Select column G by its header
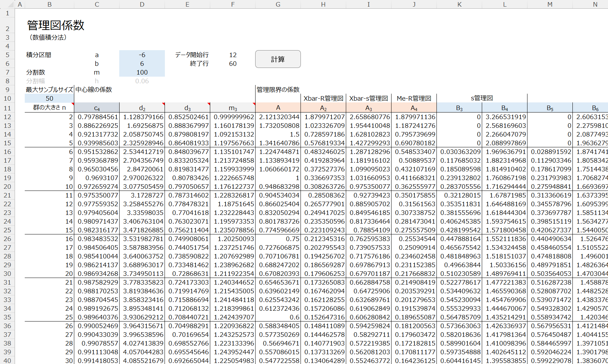Image resolution: width=608 pixels, height=364 pixels. pyautogui.click(x=278, y=4)
